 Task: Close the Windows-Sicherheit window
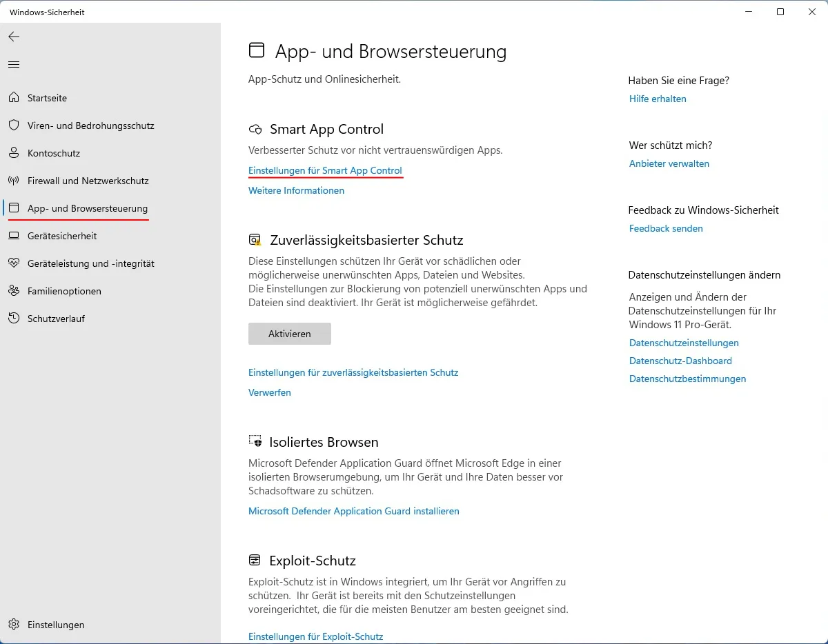[812, 12]
